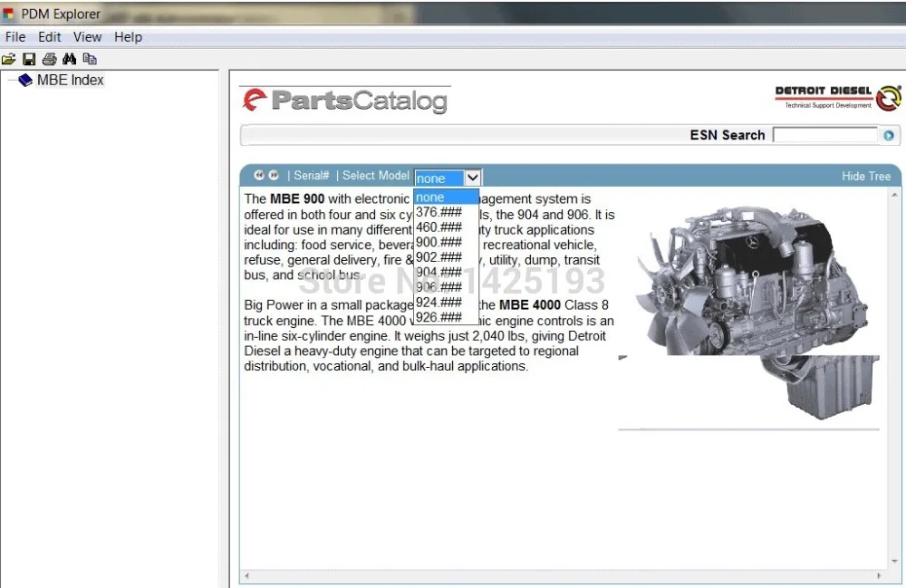Select the MBE Index tree node
Screen dimensions: 906x588
pos(70,81)
